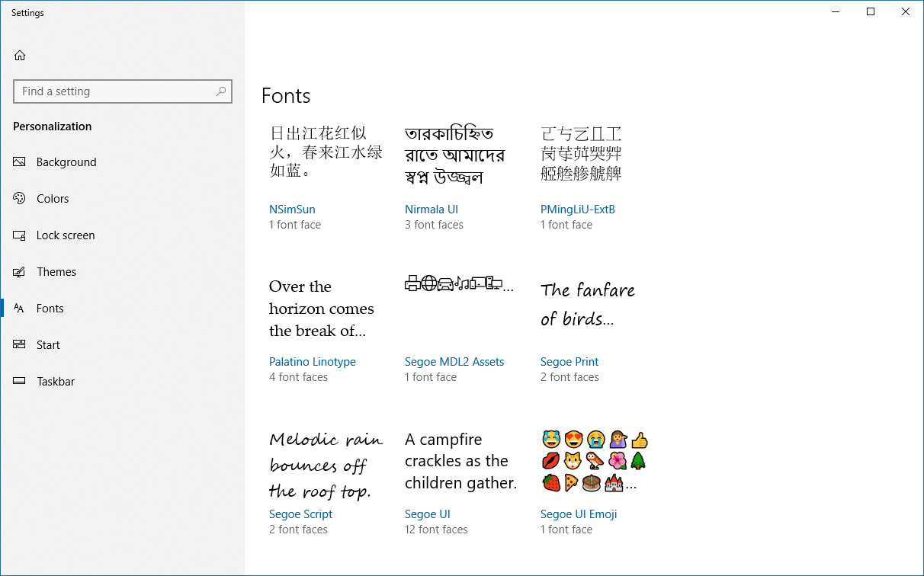Click the Taskbar icon in sidebar
Image resolution: width=924 pixels, height=576 pixels.
20,382
